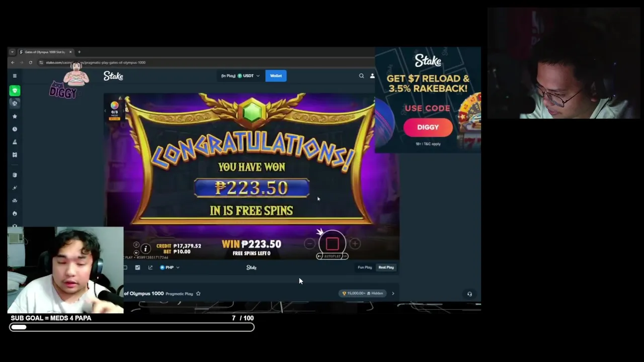
Task: Open live support headset icon
Action: 469,294
